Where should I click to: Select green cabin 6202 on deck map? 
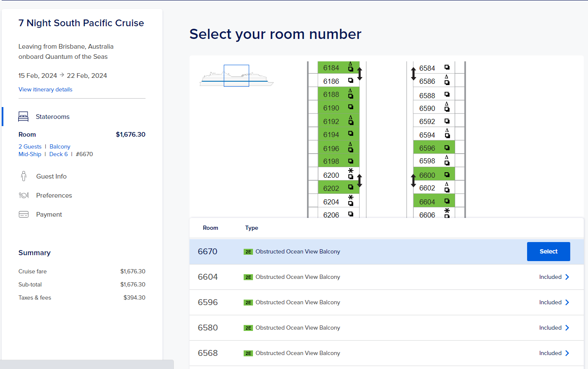(338, 188)
